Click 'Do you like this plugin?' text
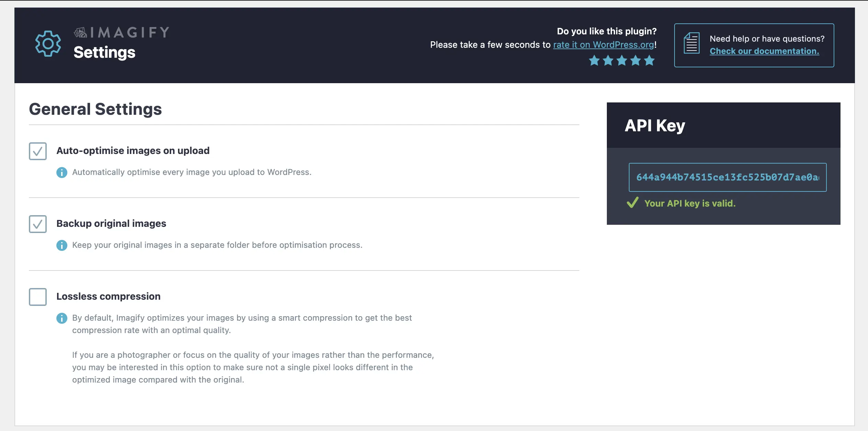Screen dimensions: 868x431 coord(607,31)
